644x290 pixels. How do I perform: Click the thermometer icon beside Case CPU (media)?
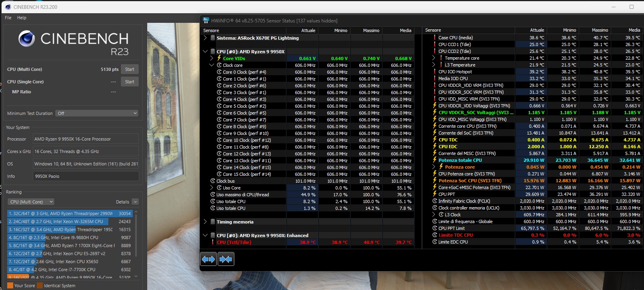[x=435, y=38]
